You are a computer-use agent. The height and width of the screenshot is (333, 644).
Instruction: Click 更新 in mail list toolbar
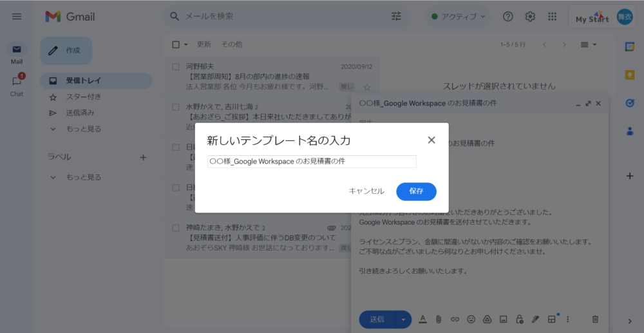click(x=204, y=44)
